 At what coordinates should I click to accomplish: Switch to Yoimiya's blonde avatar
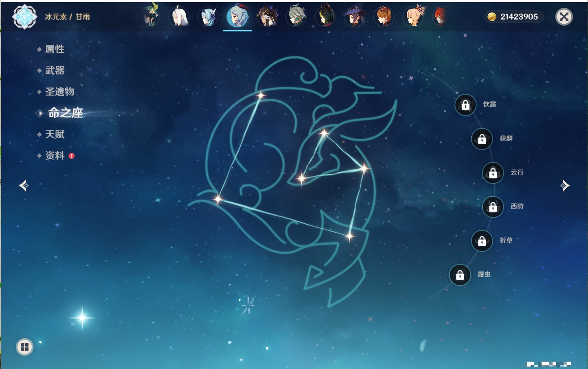tap(414, 16)
